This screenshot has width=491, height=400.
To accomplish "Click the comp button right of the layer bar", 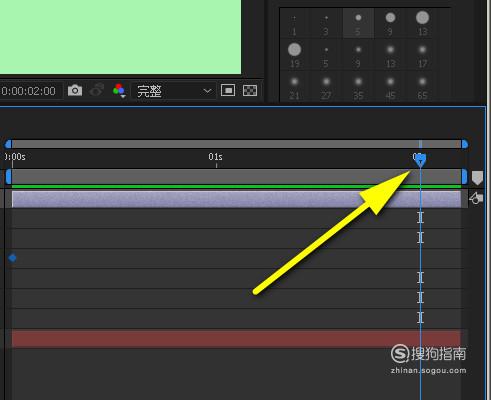I will click(x=476, y=198).
